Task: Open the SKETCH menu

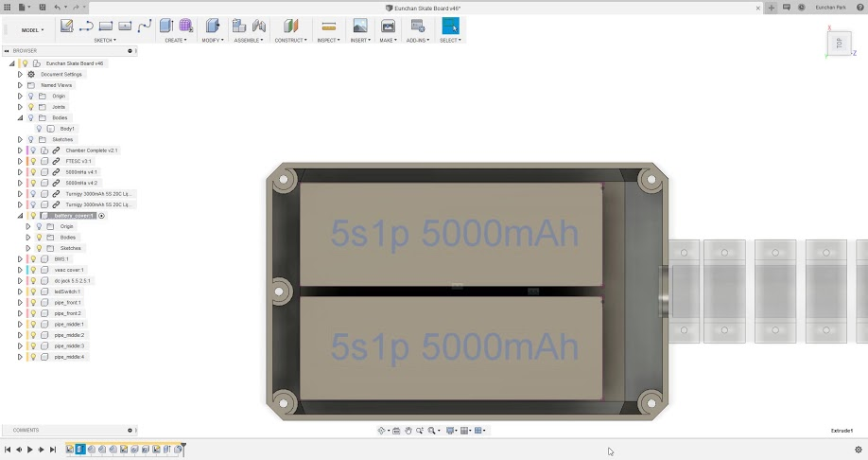Action: click(x=105, y=41)
